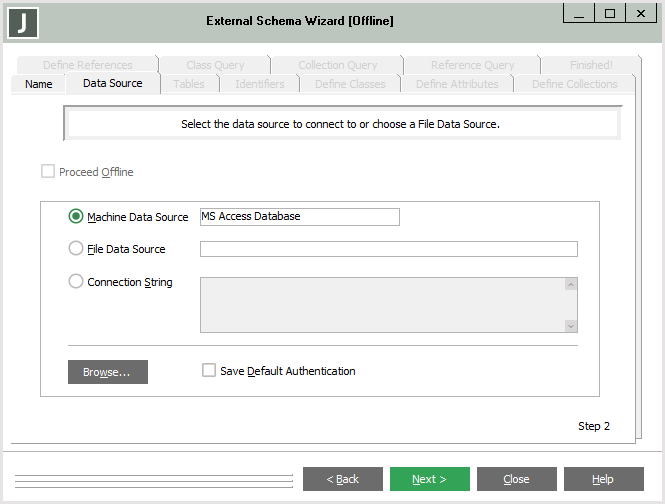Viewport: 665px width, 504px height.
Task: Click the connection string scroll down arrow
Action: point(571,326)
